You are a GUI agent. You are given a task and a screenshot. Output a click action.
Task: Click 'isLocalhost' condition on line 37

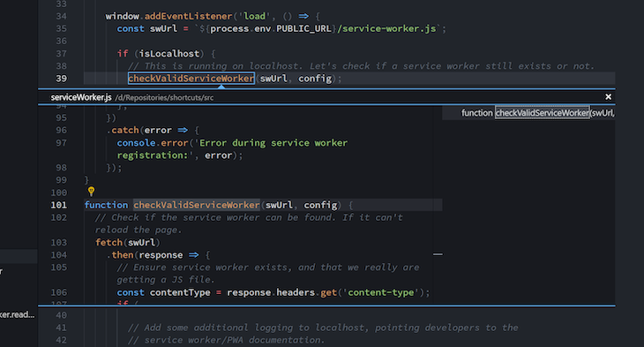coord(169,54)
